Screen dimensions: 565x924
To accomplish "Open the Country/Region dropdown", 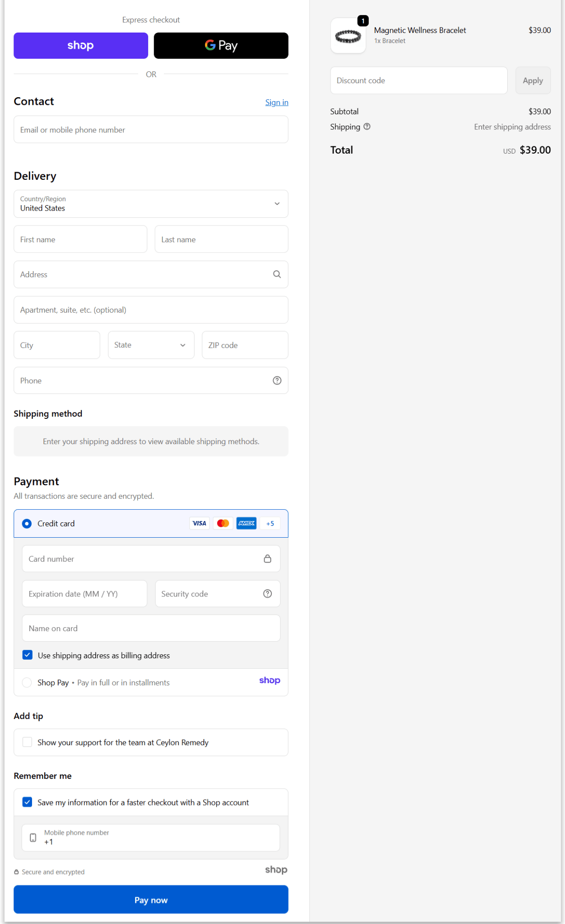I will coord(151,204).
